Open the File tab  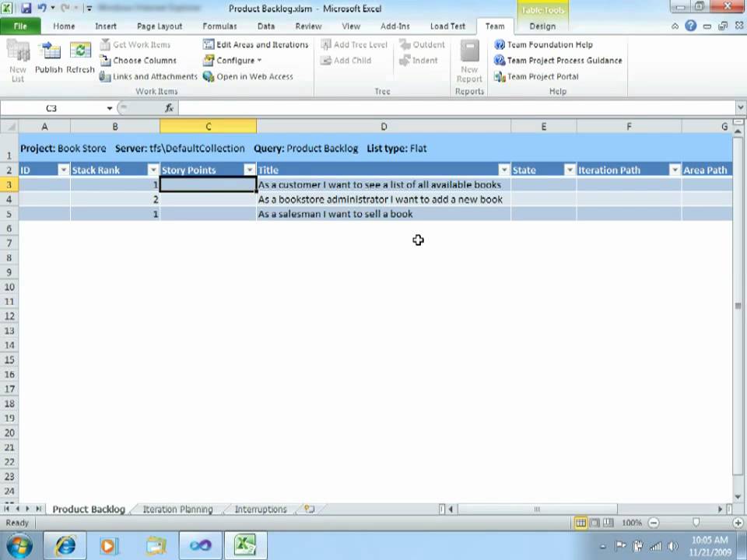(20, 26)
